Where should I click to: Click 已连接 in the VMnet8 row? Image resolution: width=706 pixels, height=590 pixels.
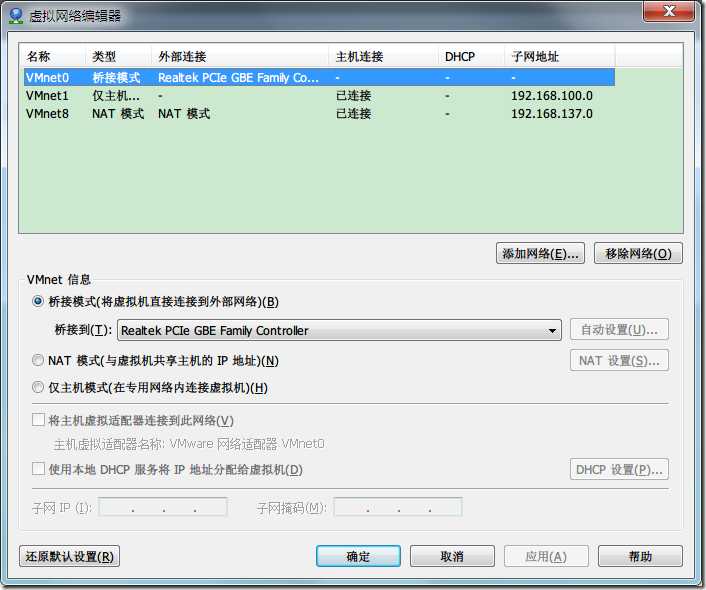coord(353,113)
